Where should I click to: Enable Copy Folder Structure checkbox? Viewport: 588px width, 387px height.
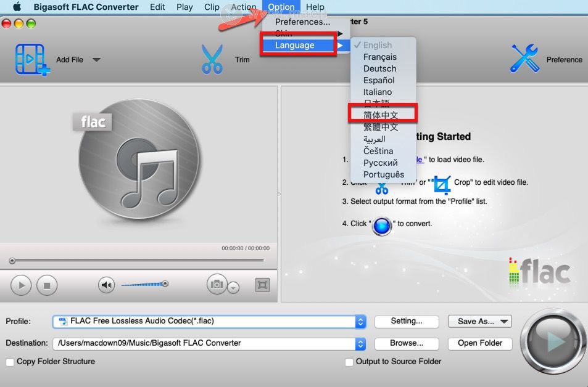point(10,362)
